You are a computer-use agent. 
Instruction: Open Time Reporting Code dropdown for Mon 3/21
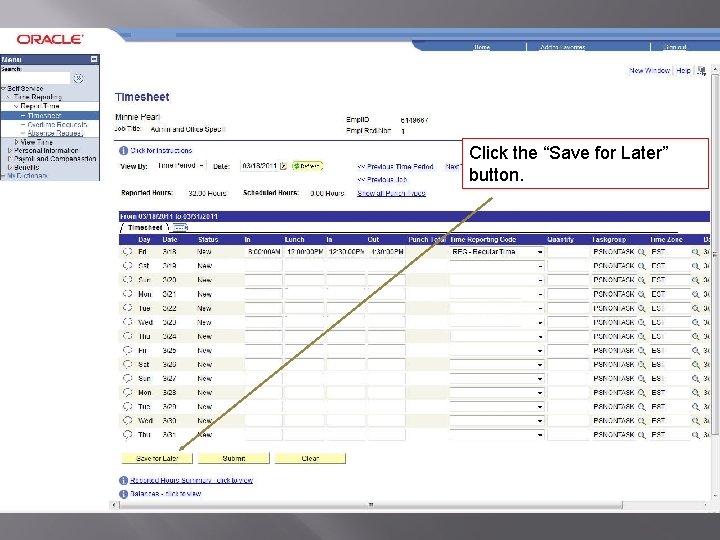pos(540,294)
